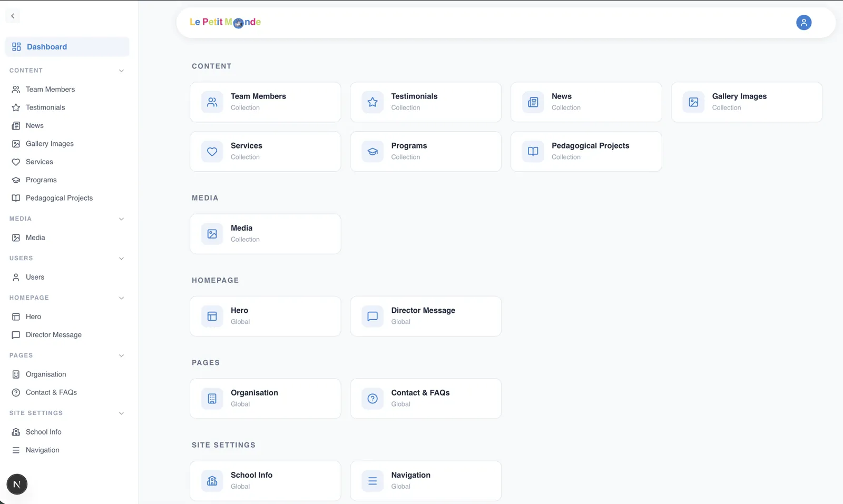The image size is (843, 504).
Task: Open the Media collection card title
Action: pyautogui.click(x=241, y=228)
